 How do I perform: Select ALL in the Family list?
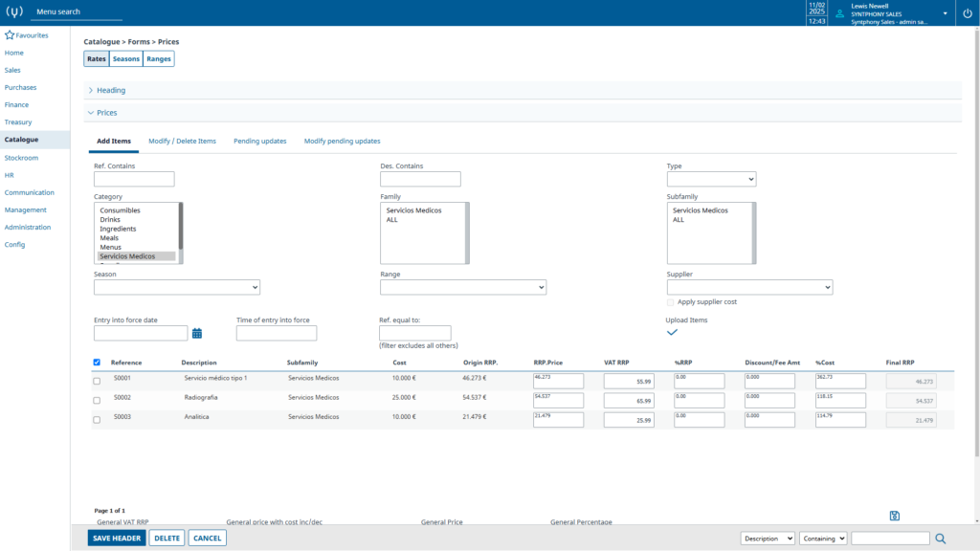pos(391,220)
